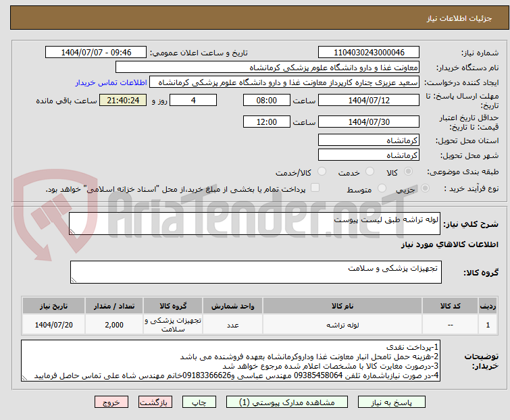Open مشاهده مدارک پیوستی (1) attachments
Viewport: 510px width, 420px height.
point(287,402)
